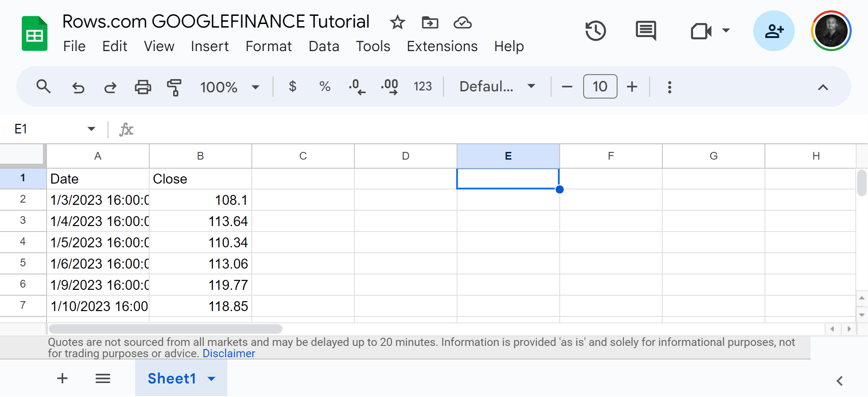Open the three-dot more toolbar options

click(x=670, y=87)
